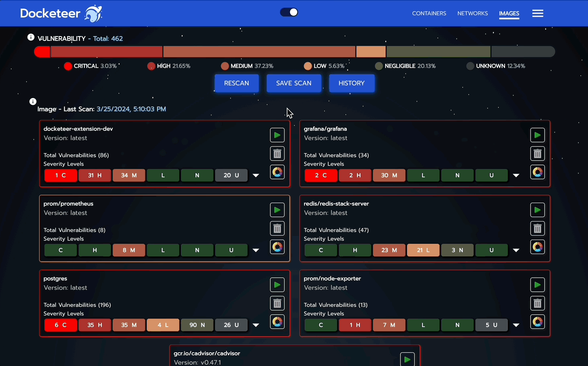588x366 pixels.
Task: Expand docketeer-extension-dev severity details
Action: click(x=256, y=175)
